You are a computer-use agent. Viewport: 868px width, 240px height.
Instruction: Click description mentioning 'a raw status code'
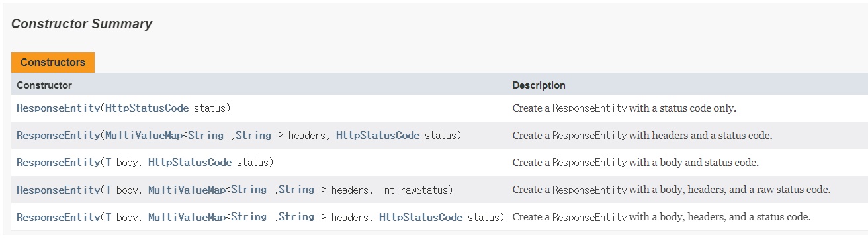672,190
